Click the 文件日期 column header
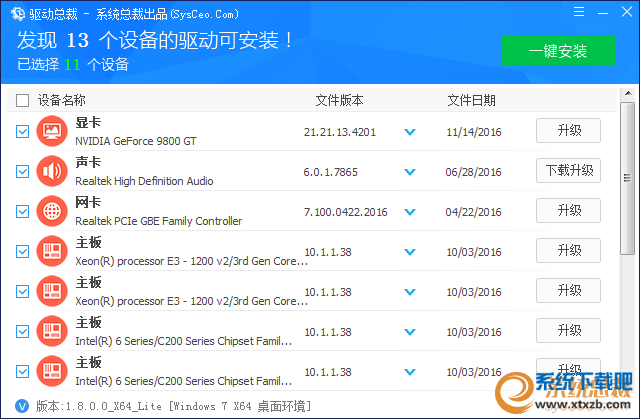The image size is (640, 419). point(471,100)
